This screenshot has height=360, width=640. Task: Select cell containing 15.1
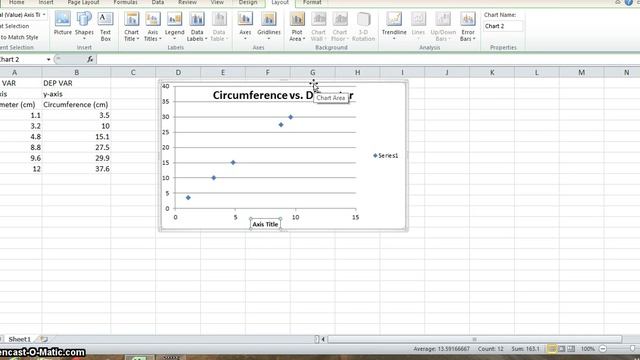pos(76,137)
